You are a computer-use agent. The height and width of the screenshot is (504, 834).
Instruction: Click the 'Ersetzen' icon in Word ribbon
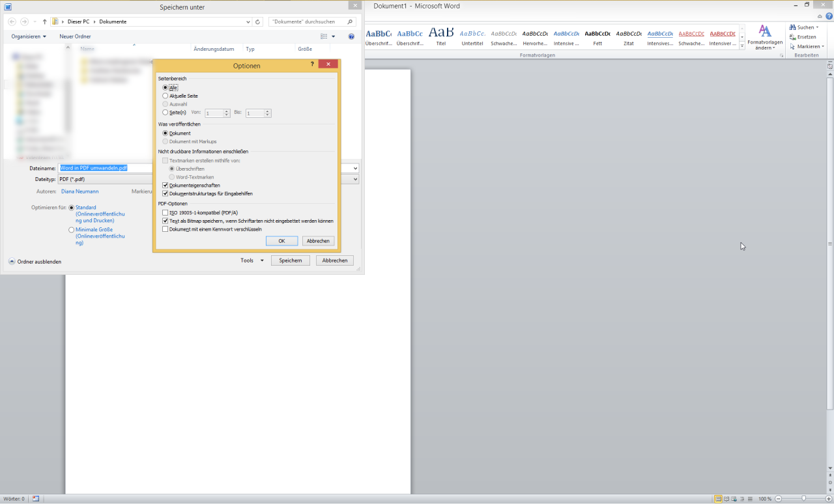pyautogui.click(x=792, y=37)
